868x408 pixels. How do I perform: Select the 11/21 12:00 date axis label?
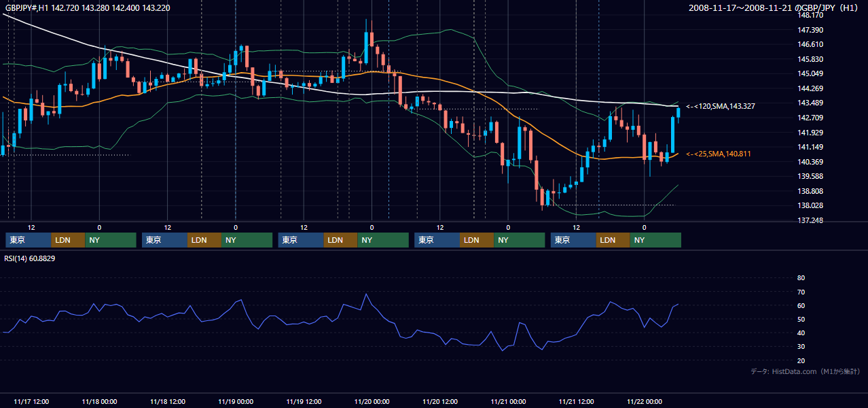(x=577, y=401)
